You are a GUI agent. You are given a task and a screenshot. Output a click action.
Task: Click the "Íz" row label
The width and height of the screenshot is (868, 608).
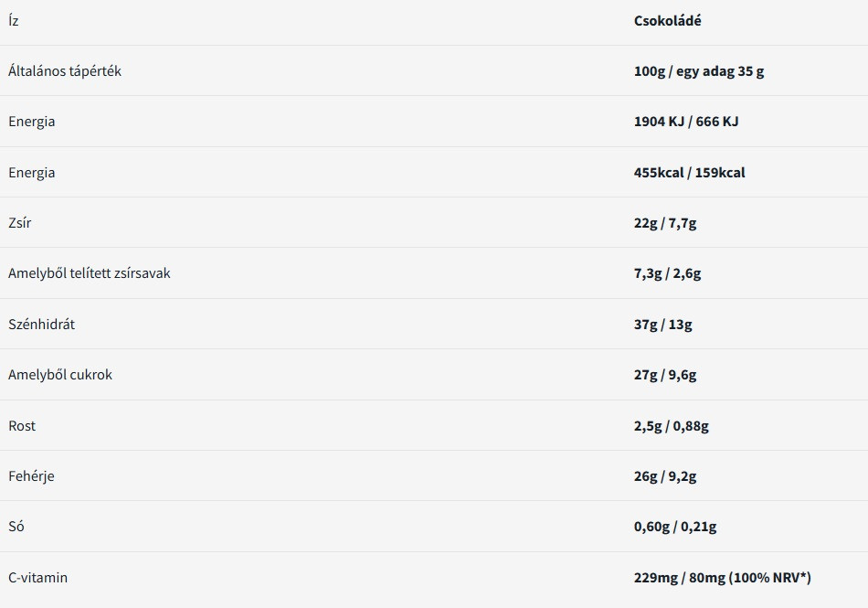click(x=13, y=21)
